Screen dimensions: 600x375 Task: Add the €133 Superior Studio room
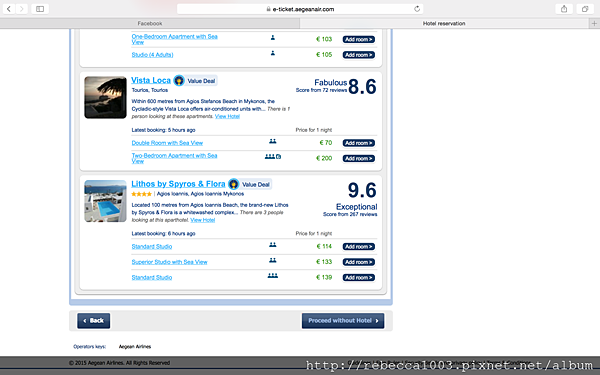[359, 262]
